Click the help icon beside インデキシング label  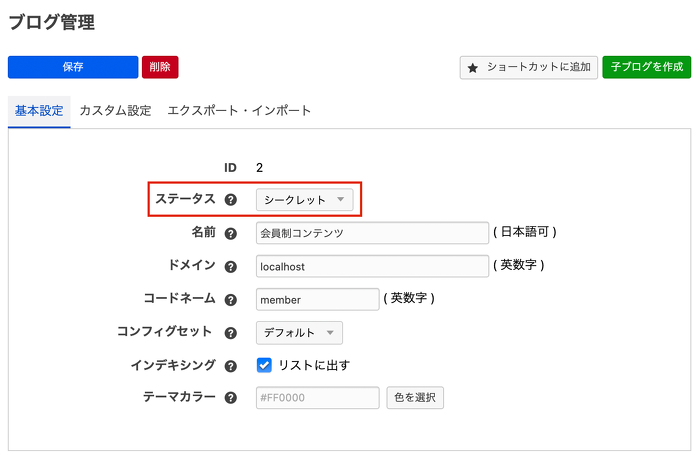231,366
